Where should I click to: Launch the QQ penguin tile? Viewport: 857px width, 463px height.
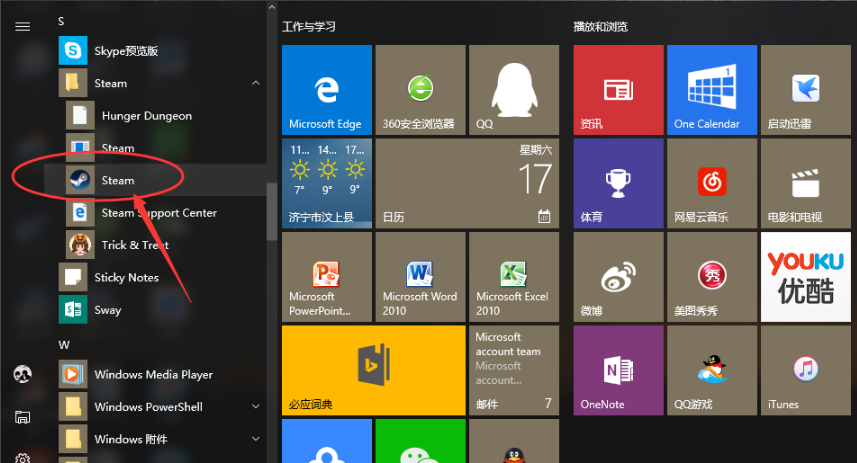[514, 90]
